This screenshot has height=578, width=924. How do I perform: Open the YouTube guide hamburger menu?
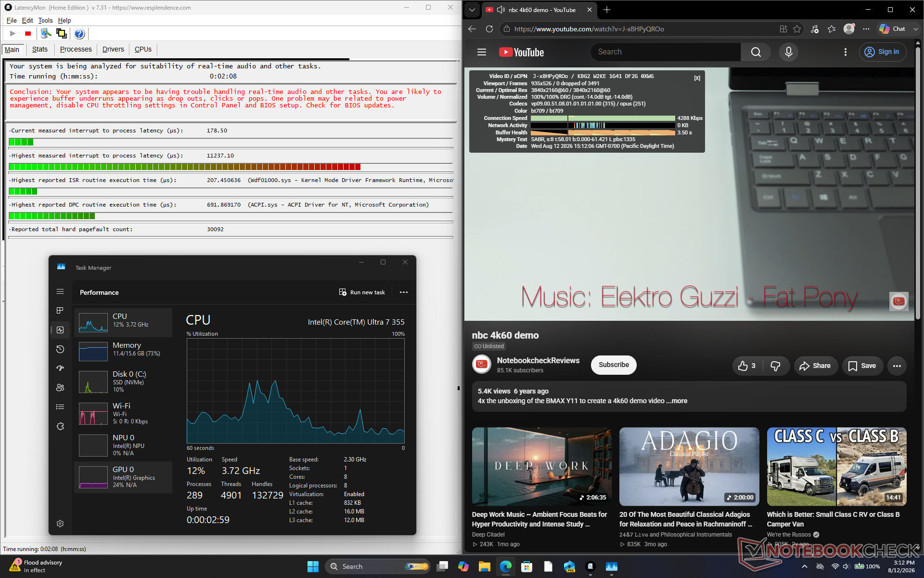(x=482, y=52)
